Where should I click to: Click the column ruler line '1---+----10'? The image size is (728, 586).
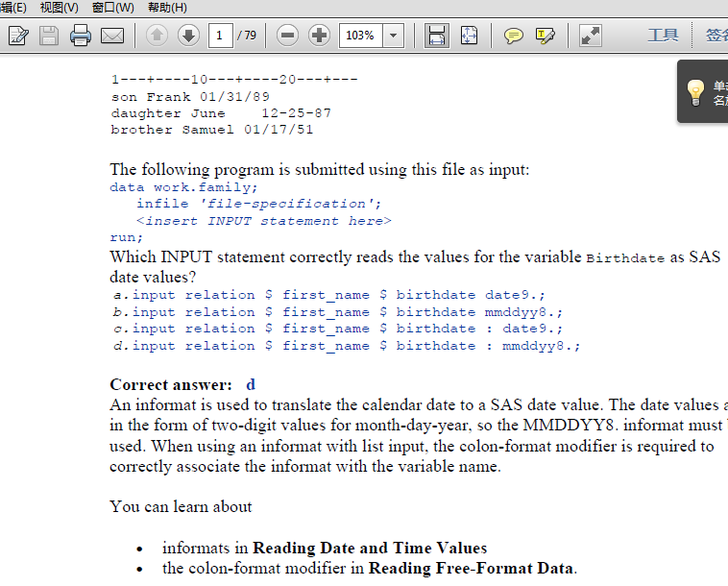click(234, 80)
